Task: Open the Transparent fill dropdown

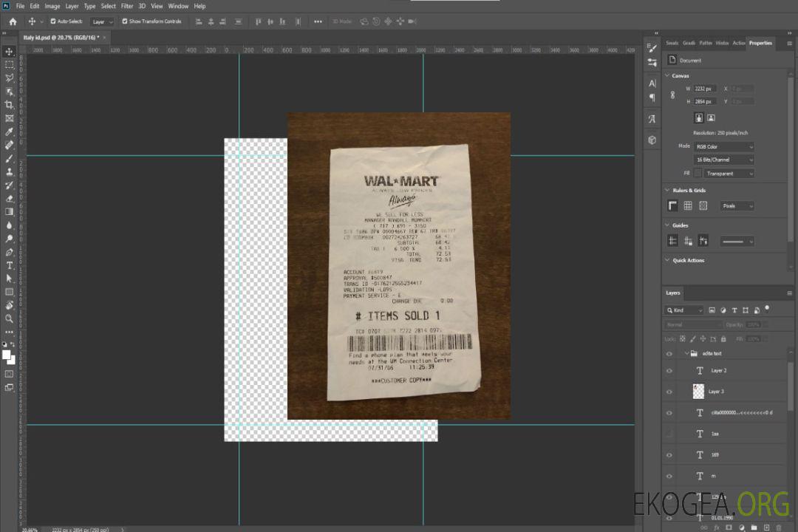Action: click(729, 174)
